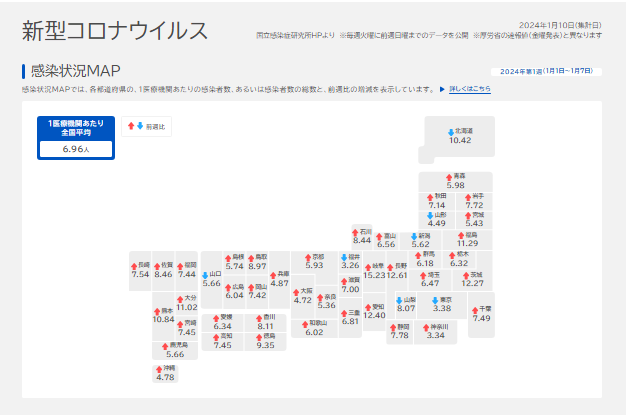626x415 pixels.
Task: Click the red up arrow beside 青森
Action: click(x=449, y=175)
